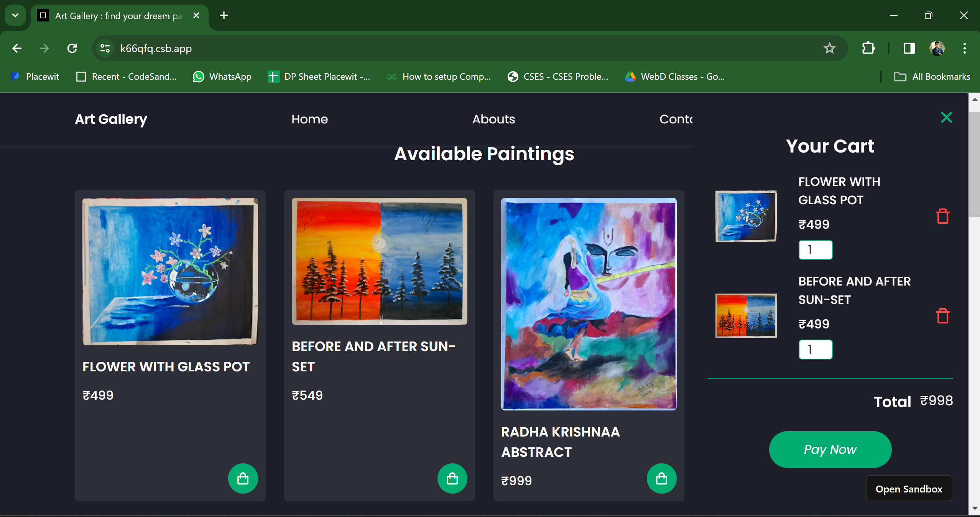View Before And After Sun-Set painting image
Image resolution: width=980 pixels, height=517 pixels.
[379, 261]
